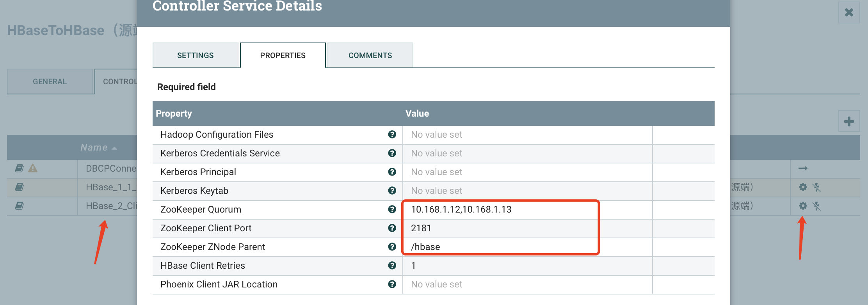Open the arrow icon on the DBCPConne row
The height and width of the screenshot is (305, 868).
[803, 168]
